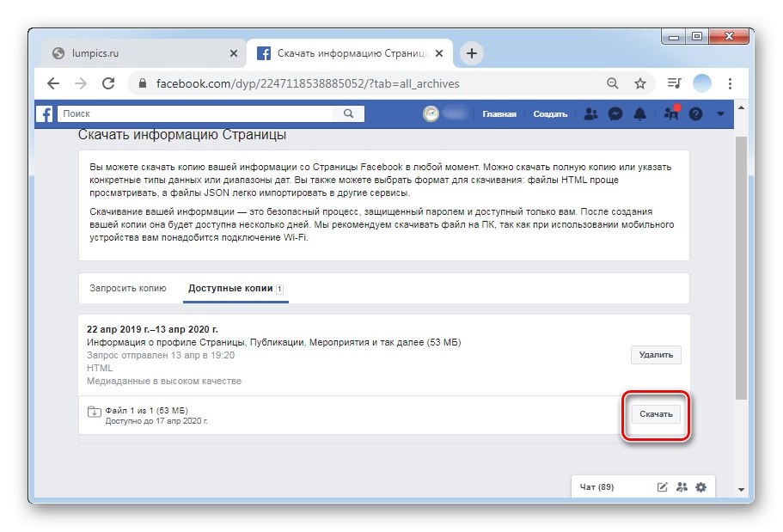The height and width of the screenshot is (532, 783).
Task: Open Facebook friend requests icon
Action: coord(590,114)
